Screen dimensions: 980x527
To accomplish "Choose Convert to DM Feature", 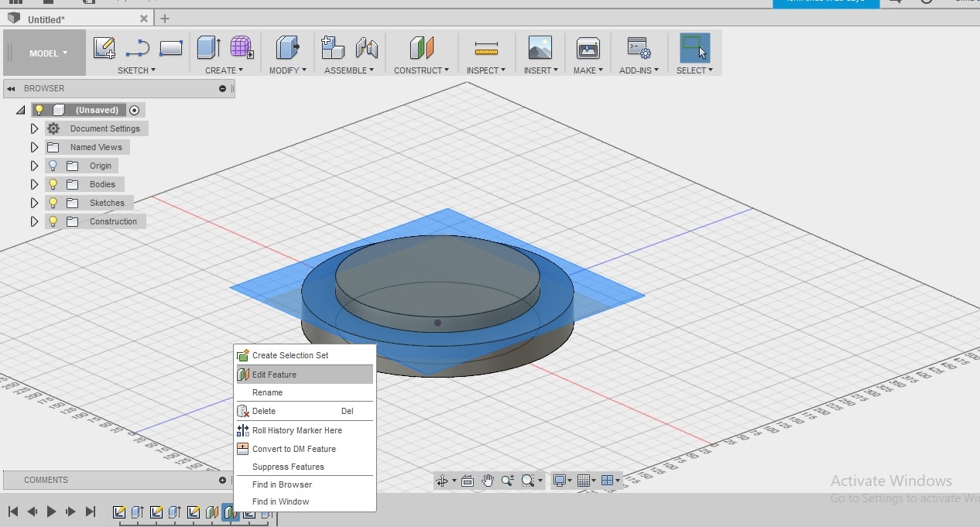I will (304, 449).
